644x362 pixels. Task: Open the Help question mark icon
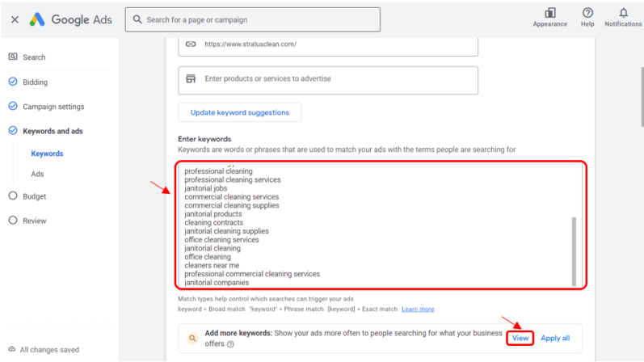click(587, 13)
